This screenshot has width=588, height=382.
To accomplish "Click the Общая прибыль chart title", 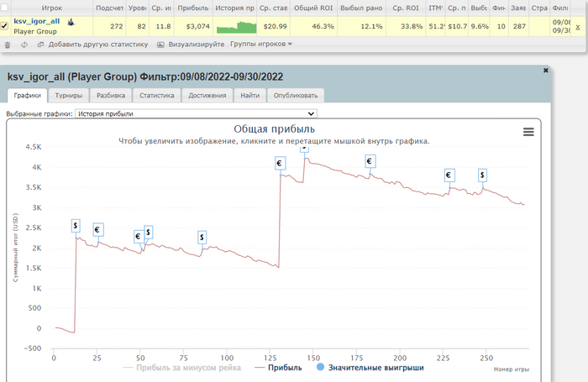I will pyautogui.click(x=274, y=129).
